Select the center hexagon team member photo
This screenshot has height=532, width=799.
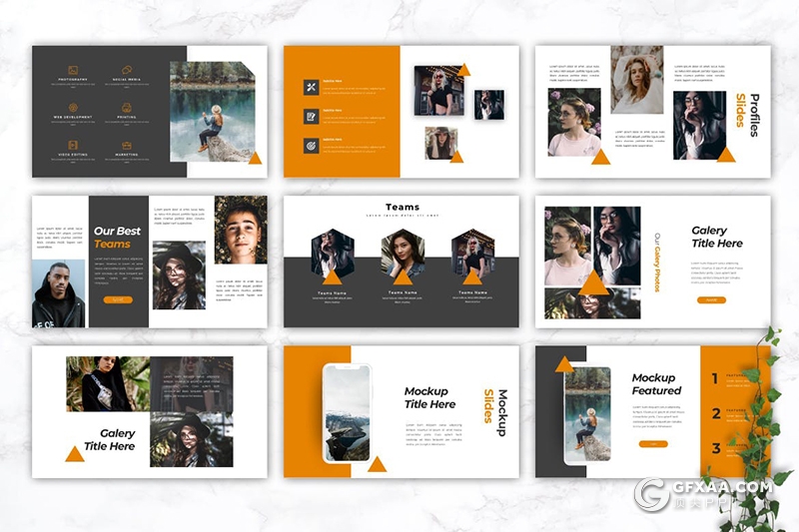[401, 256]
